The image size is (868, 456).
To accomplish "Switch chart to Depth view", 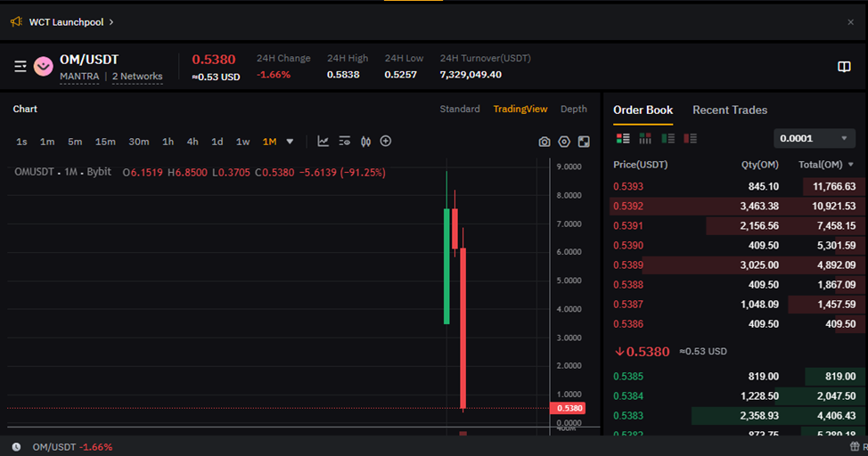I will (574, 109).
